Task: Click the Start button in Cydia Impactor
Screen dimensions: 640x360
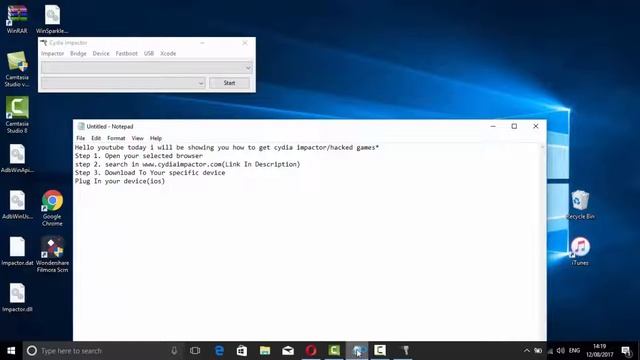Action: pos(229,83)
